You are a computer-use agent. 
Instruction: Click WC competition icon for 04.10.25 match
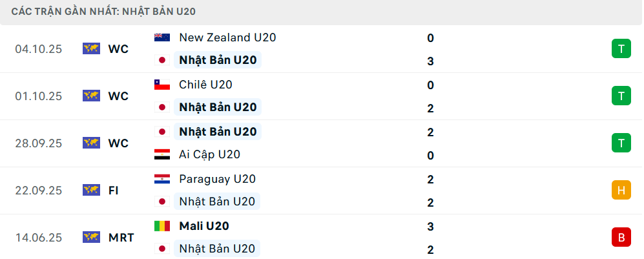91,48
